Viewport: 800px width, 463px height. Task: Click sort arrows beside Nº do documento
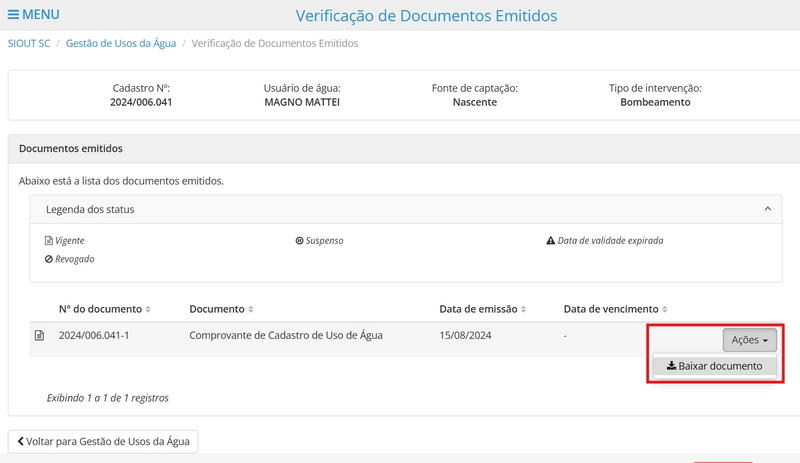[149, 310]
